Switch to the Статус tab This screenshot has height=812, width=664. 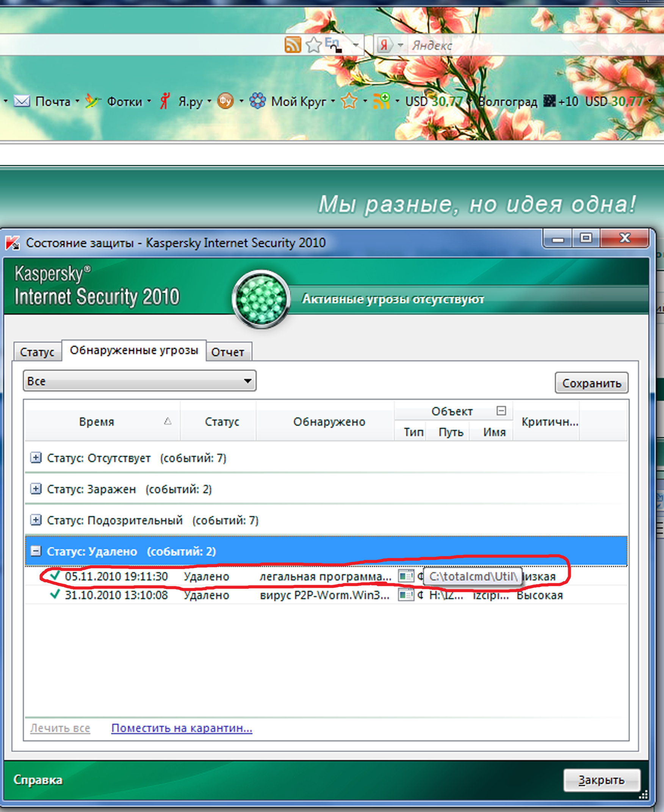[37, 351]
